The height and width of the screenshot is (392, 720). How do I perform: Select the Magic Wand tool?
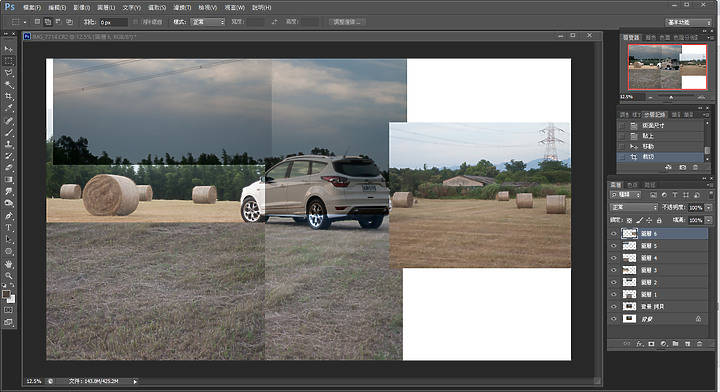coord(9,84)
